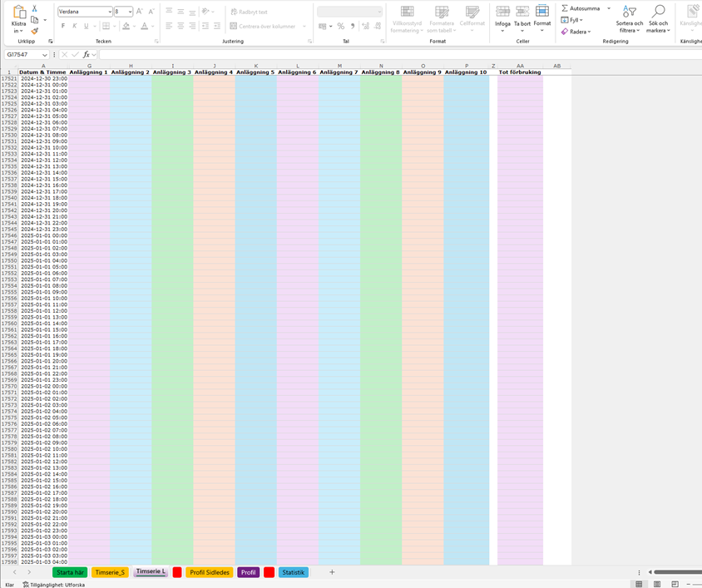Click the AutoSumma sigma icon
Viewport: 702px width, 588px height.
click(565, 8)
